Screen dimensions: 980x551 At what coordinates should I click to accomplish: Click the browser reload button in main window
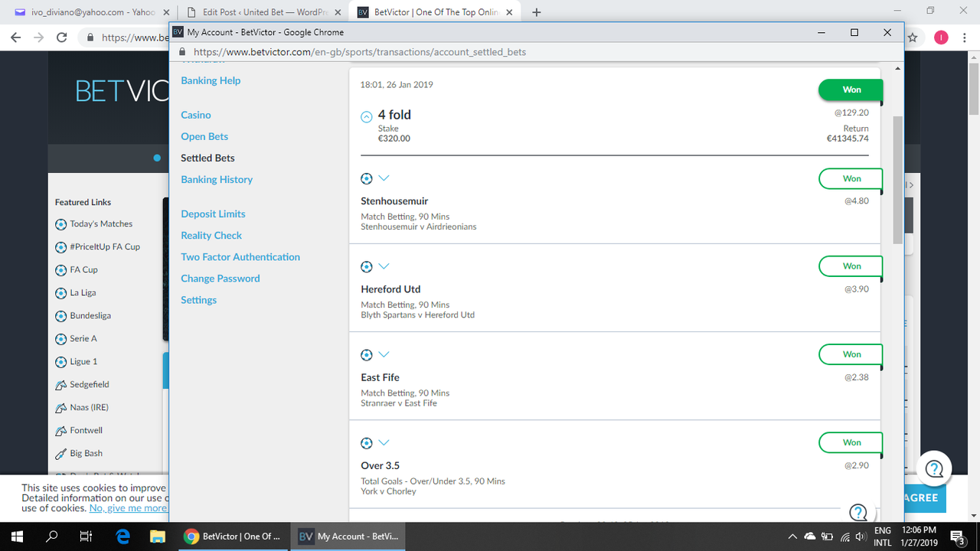(x=62, y=37)
